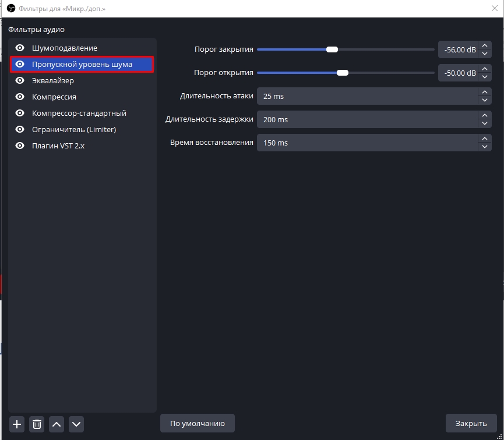Select the Компрессор-стандартный filter
This screenshot has height=440, width=504.
click(79, 113)
